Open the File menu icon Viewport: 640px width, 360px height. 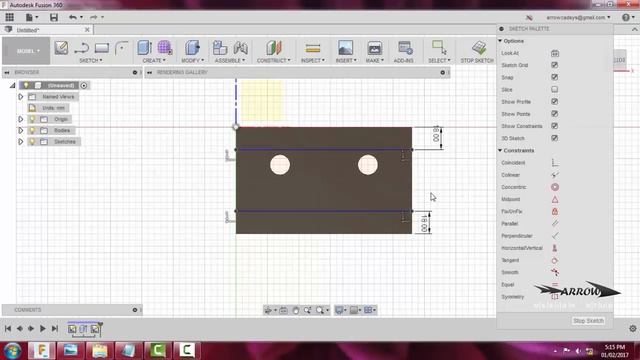click(x=31, y=17)
